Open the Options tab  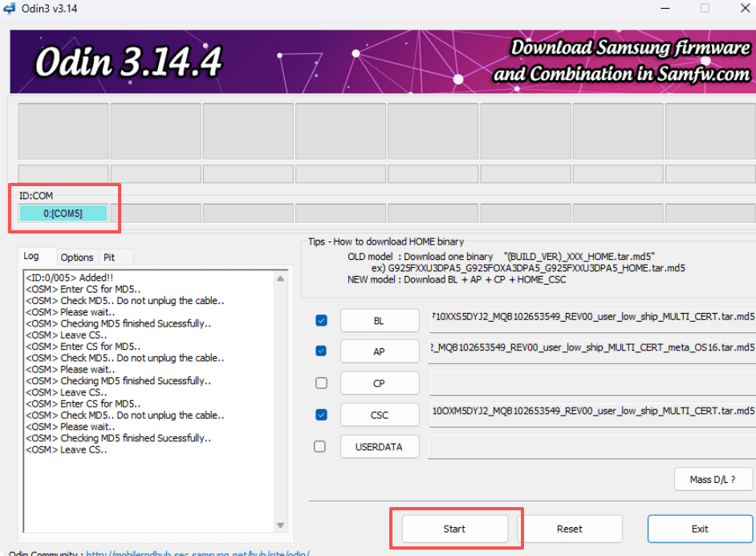click(x=77, y=258)
